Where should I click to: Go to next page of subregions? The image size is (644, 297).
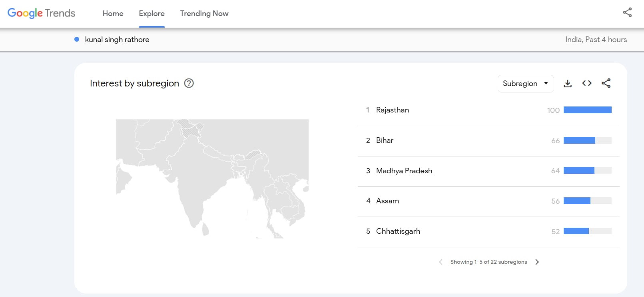537,262
